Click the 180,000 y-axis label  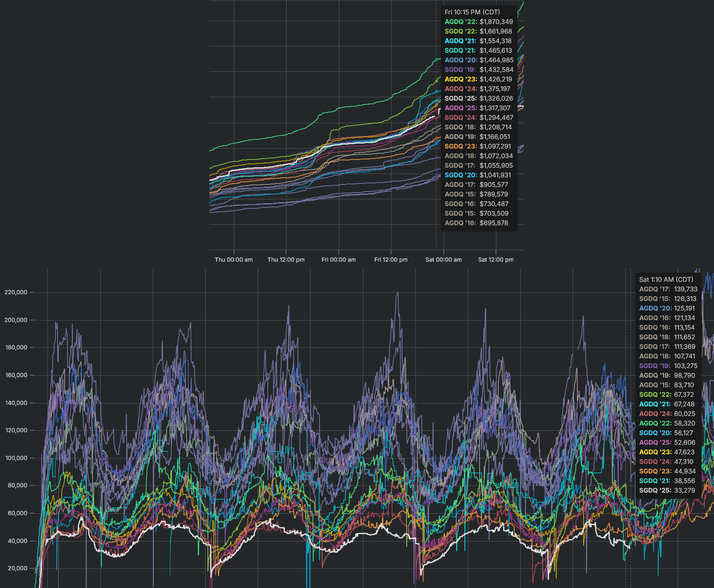coord(16,347)
